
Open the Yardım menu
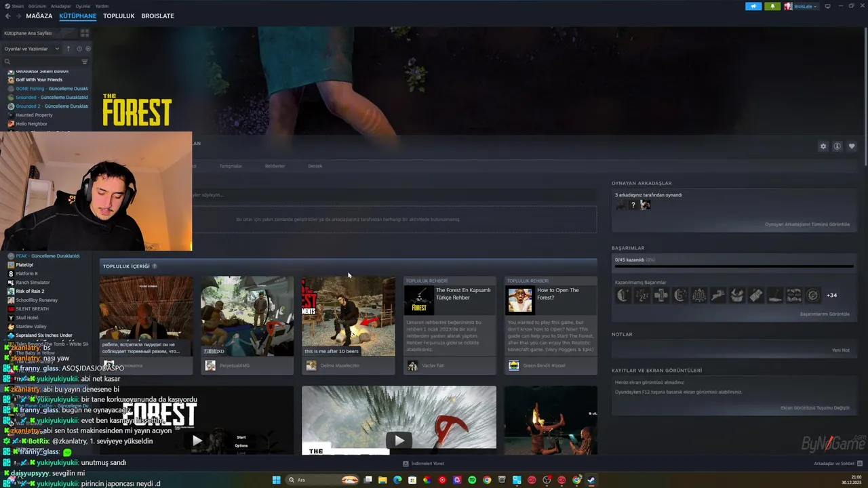click(x=102, y=5)
